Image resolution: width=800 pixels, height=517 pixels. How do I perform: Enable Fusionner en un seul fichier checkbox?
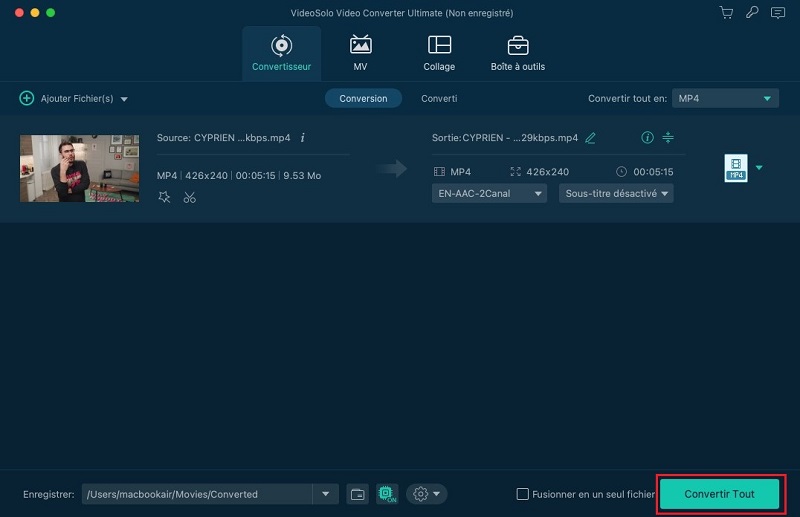tap(522, 494)
